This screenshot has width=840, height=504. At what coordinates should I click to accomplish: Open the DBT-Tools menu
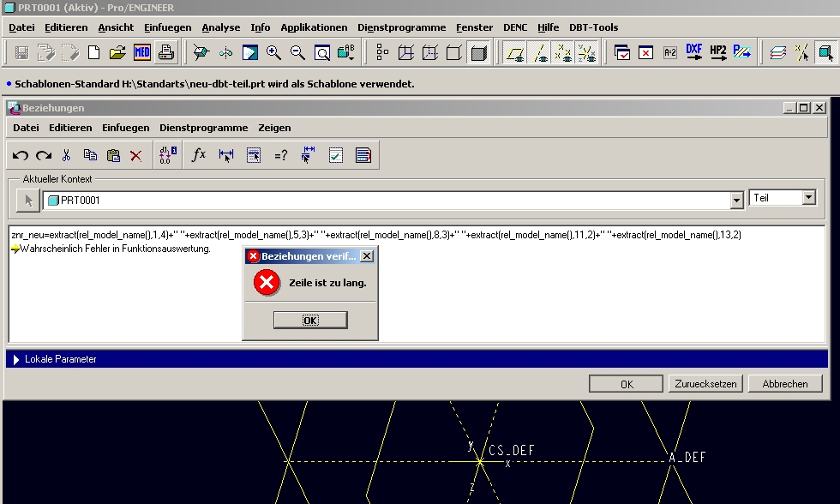tap(593, 27)
